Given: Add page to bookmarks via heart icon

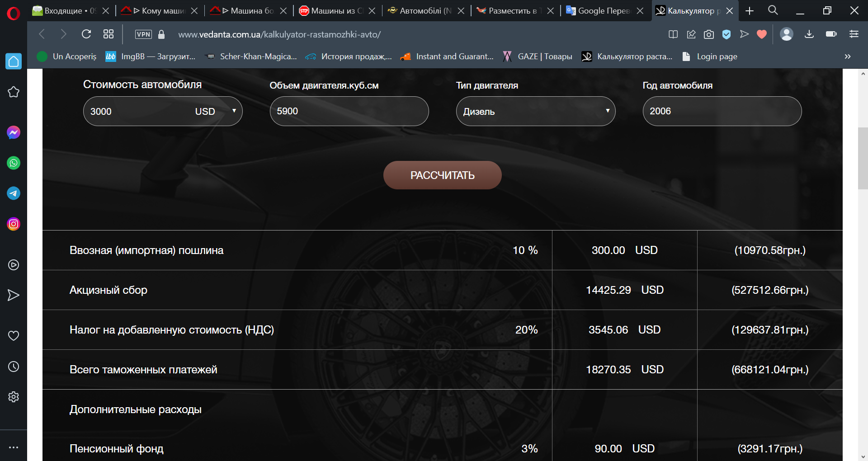Looking at the screenshot, I should [762, 34].
